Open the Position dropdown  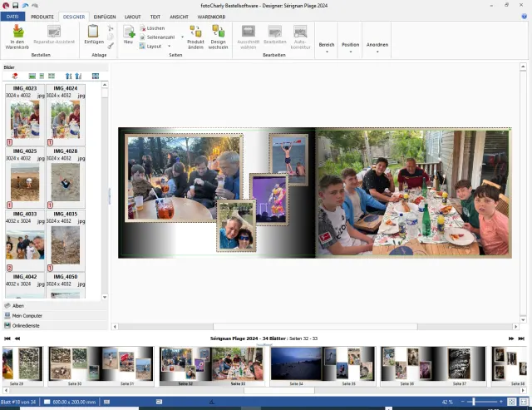coord(350,46)
